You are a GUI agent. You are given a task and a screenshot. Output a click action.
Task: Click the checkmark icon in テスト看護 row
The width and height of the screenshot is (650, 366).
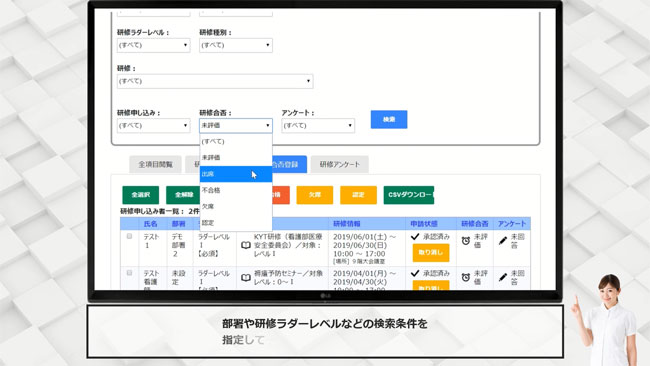(415, 273)
